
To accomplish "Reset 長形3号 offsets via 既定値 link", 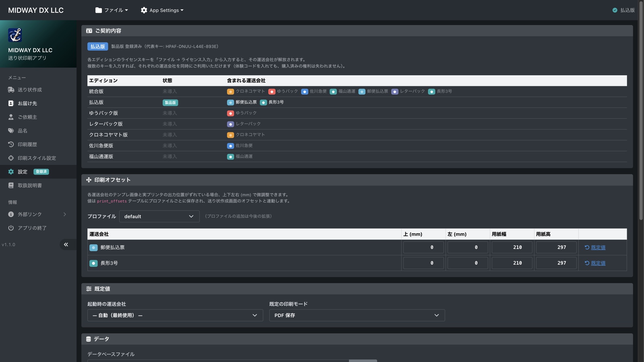I will coord(598,263).
